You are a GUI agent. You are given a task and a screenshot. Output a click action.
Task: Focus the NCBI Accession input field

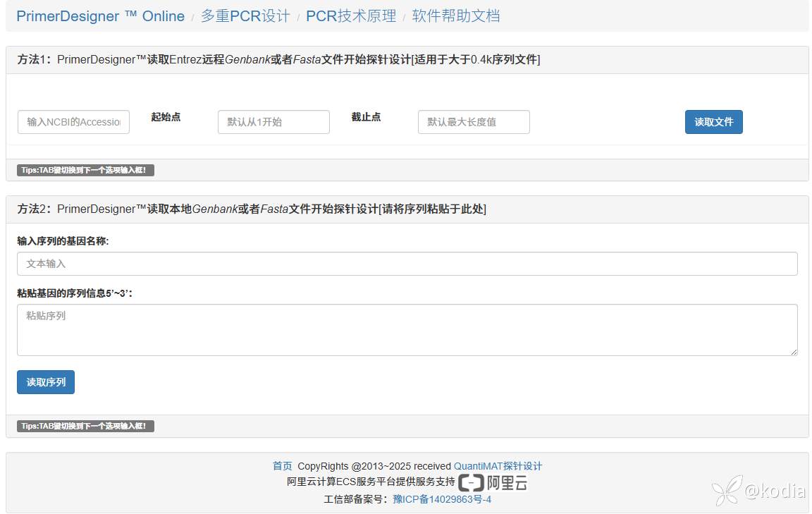point(73,122)
